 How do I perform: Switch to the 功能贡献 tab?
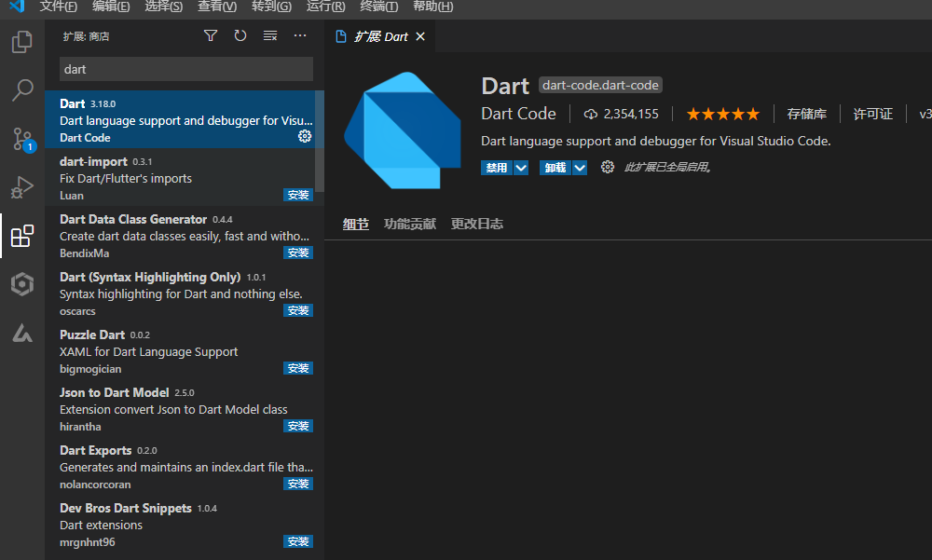pyautogui.click(x=410, y=225)
